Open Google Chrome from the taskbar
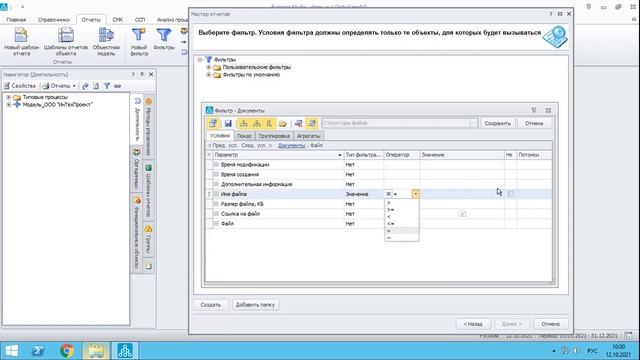 [67, 350]
